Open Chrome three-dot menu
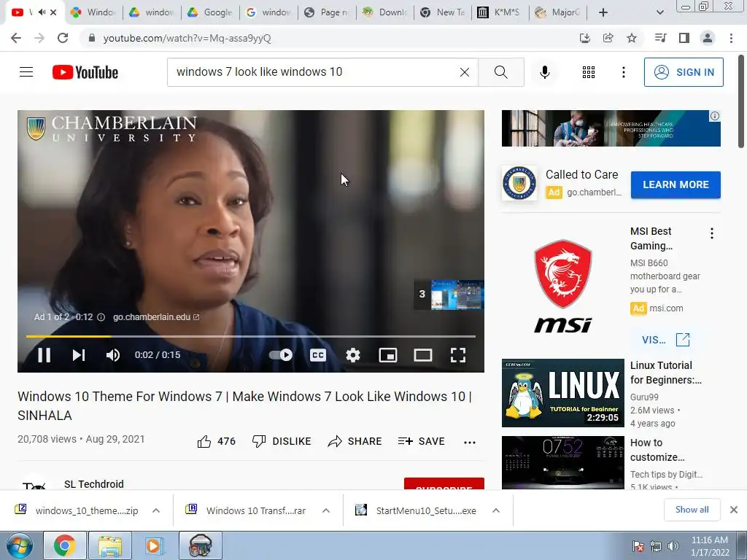This screenshot has height=560, width=747. point(731,38)
